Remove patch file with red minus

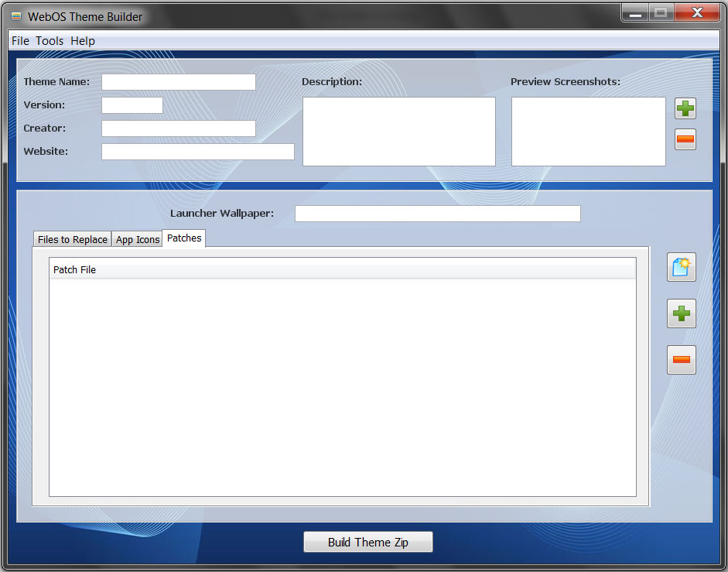pos(681,360)
